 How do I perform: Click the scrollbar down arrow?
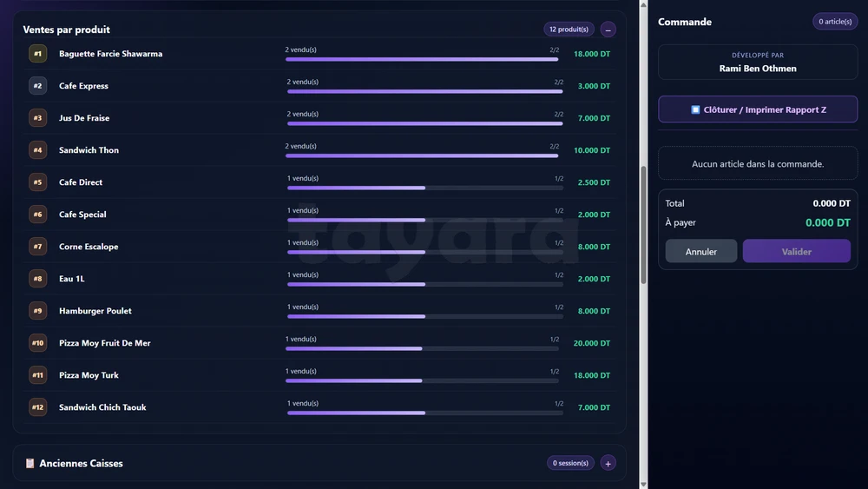point(643,484)
